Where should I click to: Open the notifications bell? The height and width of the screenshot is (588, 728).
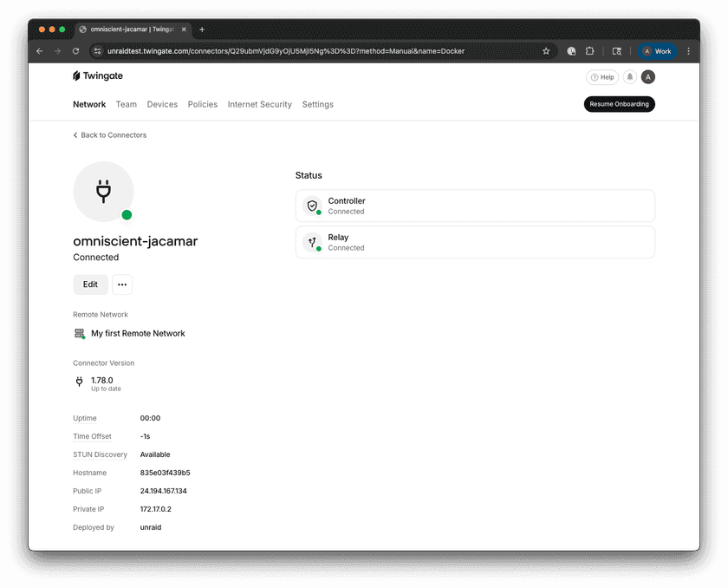(630, 77)
